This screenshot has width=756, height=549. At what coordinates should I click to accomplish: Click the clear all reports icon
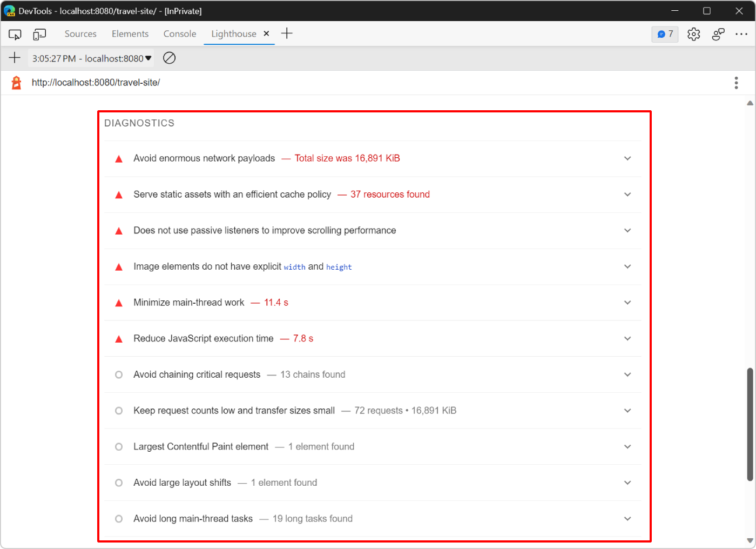(169, 58)
